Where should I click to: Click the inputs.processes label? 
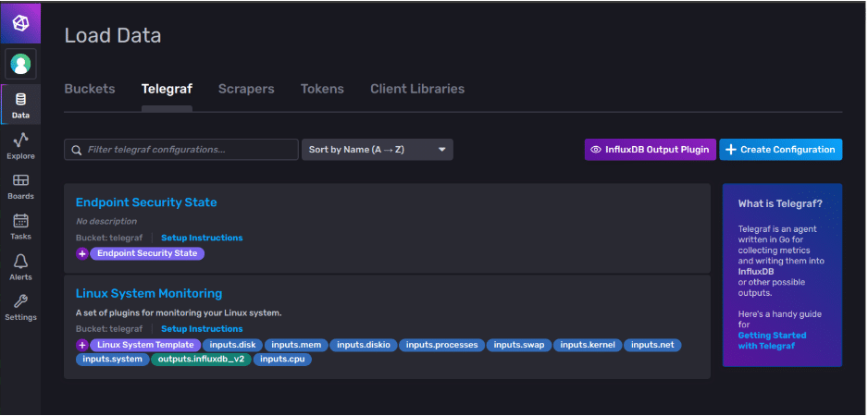(441, 345)
